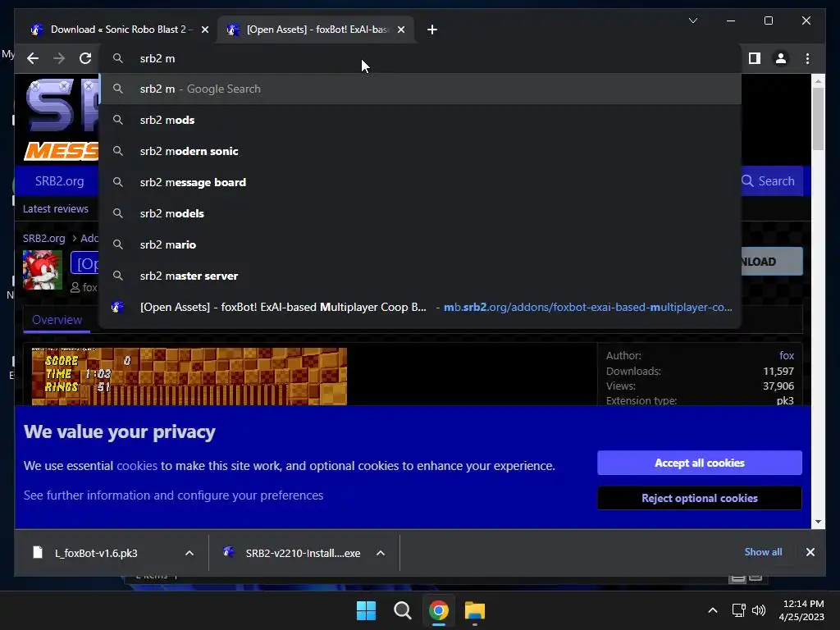Switch to Download Sonic Robo Blast 2 tab
Image resolution: width=840 pixels, height=630 pixels.
coord(118,30)
